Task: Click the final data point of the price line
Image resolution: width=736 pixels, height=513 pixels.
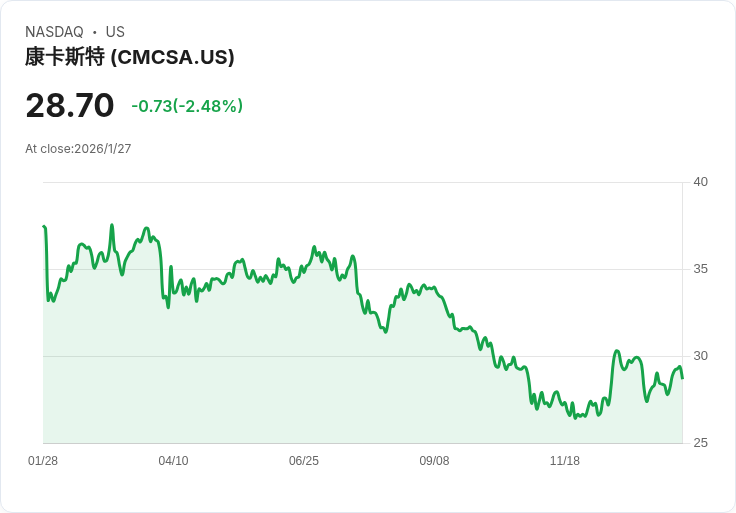Action: coord(682,377)
